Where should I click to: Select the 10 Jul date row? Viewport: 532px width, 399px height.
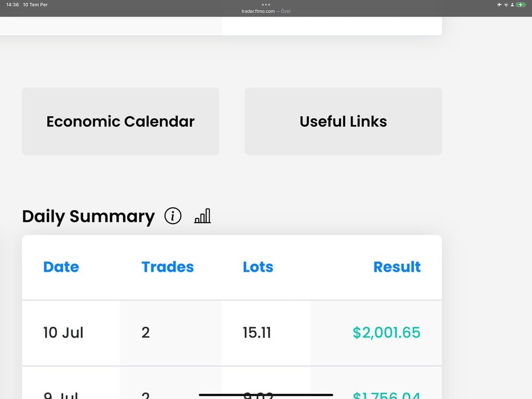pos(232,333)
